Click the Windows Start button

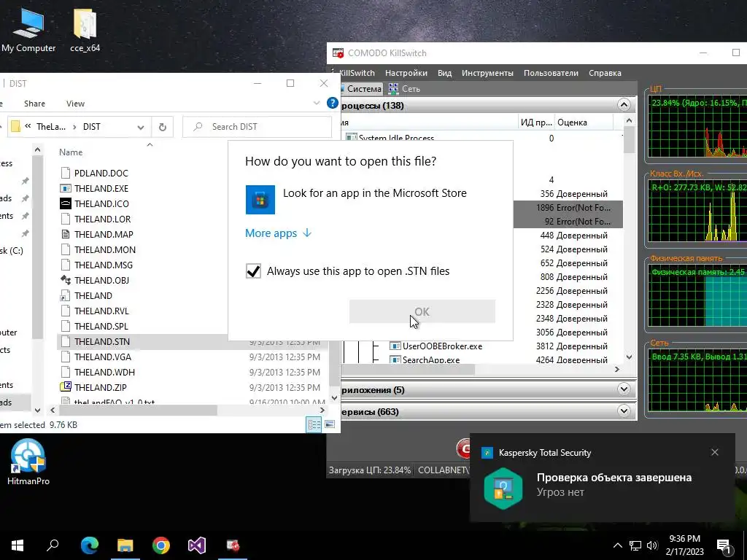[18, 545]
